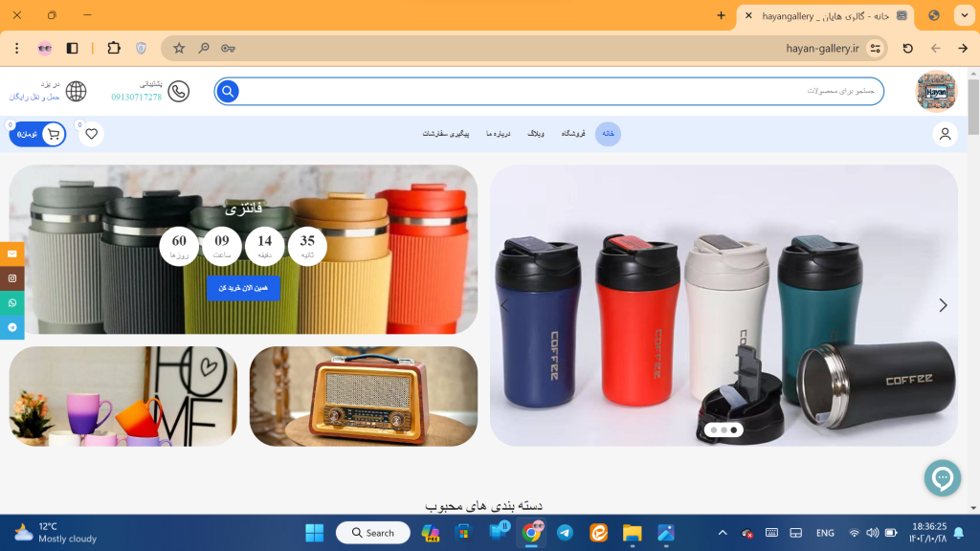Open WhatsApp from the side social bar
Screen dimensions: 980x551
click(12, 303)
